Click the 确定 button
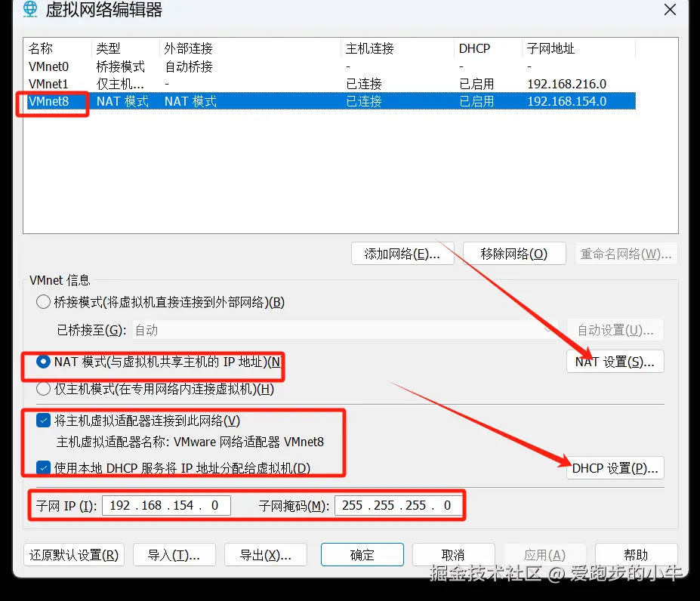The width and height of the screenshot is (700, 601). (362, 555)
